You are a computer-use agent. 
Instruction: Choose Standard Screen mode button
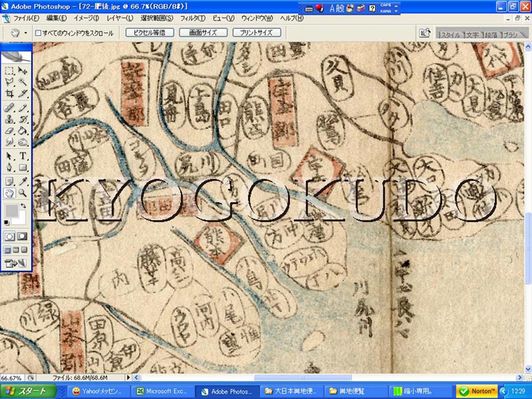[7, 250]
